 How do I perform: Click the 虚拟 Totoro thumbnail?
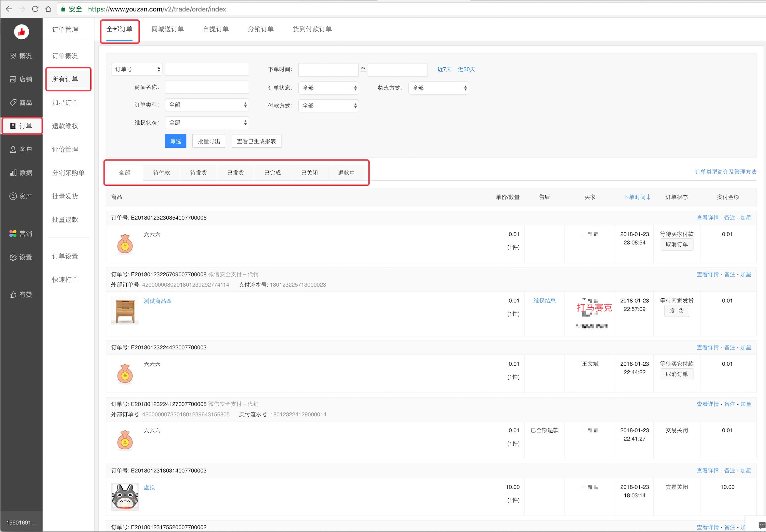pos(125,497)
